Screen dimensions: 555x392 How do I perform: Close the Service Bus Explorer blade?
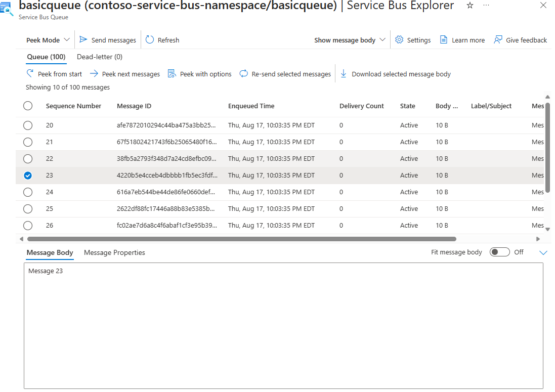(x=543, y=5)
